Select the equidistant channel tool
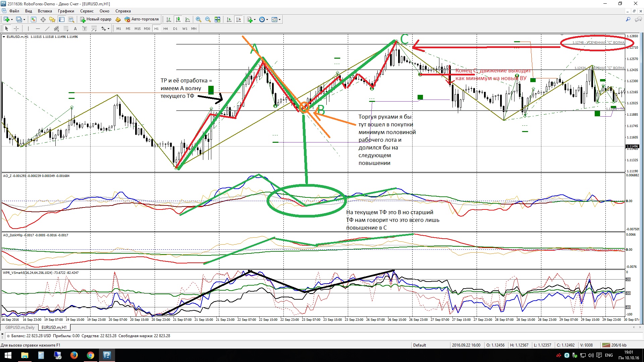The image size is (644, 362). pos(56,28)
